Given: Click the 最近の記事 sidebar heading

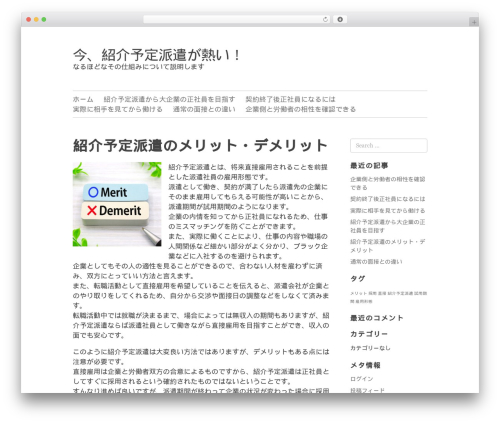Looking at the screenshot, I should point(369,165).
